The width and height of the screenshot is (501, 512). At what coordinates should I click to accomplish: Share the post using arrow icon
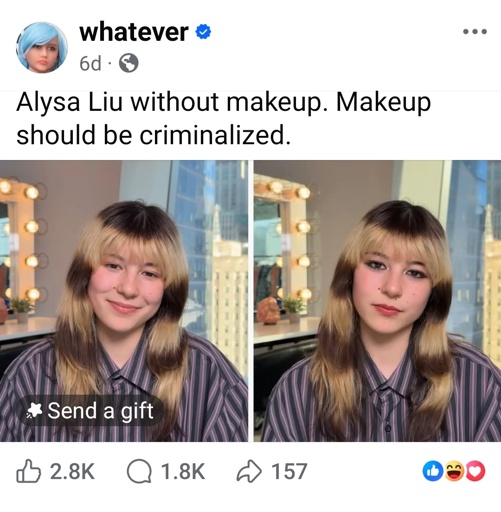(249, 471)
